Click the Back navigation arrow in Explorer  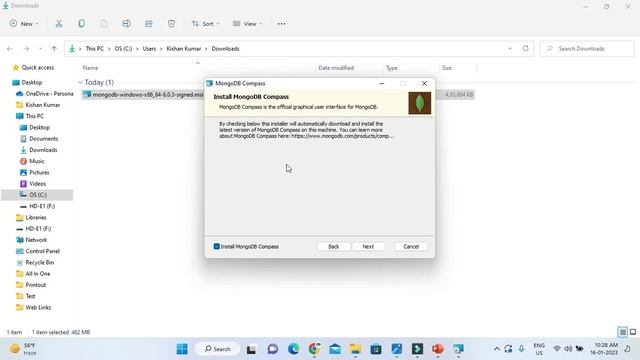click(x=10, y=49)
